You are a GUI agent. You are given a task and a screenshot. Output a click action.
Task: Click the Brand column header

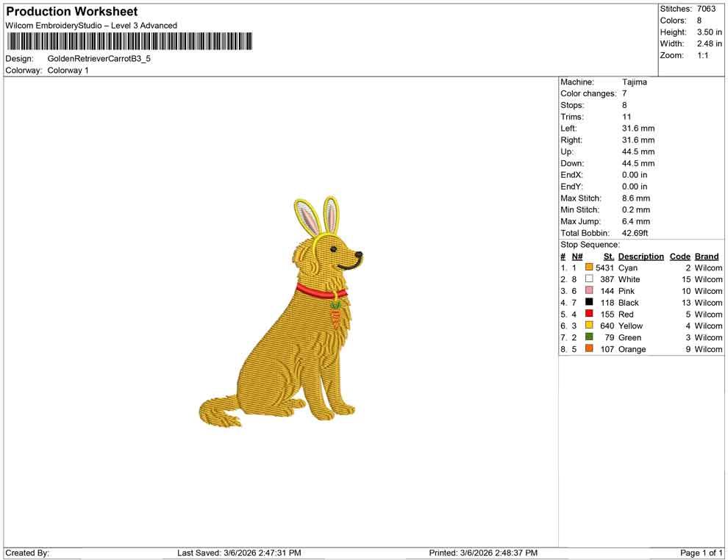click(x=706, y=256)
